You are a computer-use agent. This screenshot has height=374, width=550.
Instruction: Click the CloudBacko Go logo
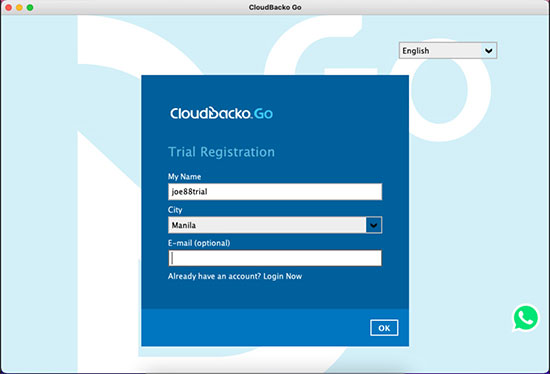(221, 113)
